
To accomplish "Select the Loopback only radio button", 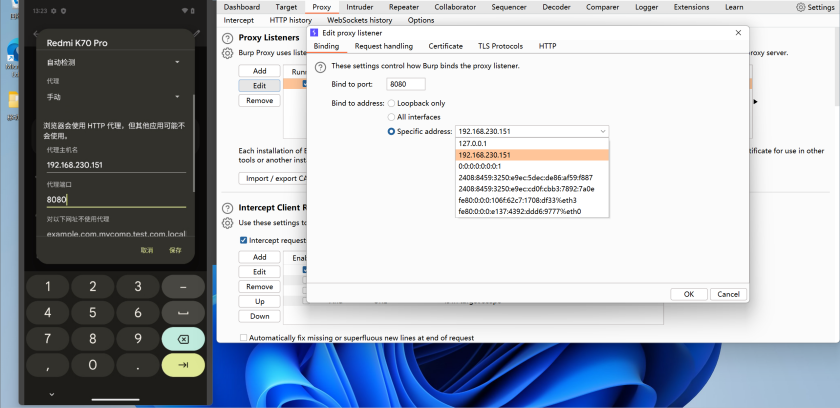I will pos(391,103).
